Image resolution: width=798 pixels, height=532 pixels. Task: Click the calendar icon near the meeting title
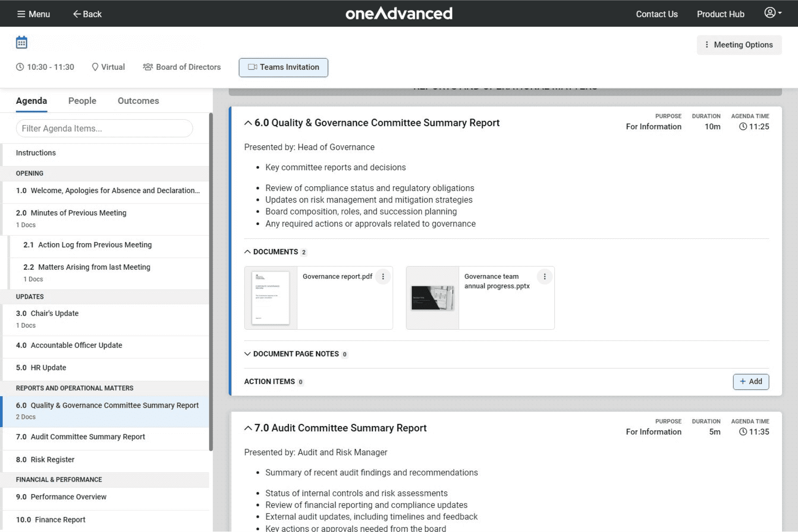[x=22, y=43]
